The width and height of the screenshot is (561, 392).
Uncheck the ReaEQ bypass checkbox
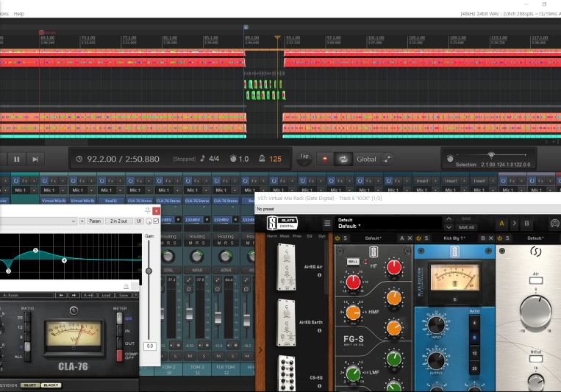(156, 221)
